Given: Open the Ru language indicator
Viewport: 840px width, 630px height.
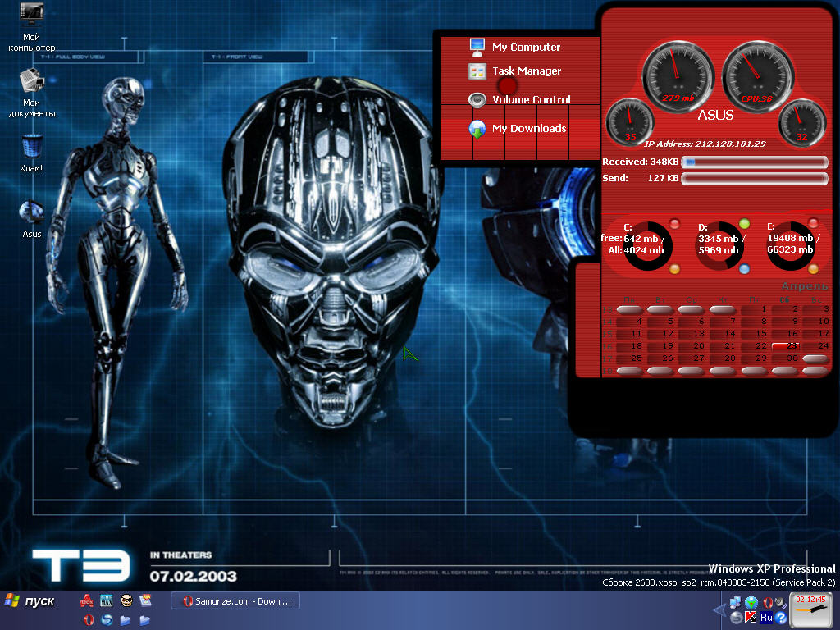Looking at the screenshot, I should (x=766, y=619).
